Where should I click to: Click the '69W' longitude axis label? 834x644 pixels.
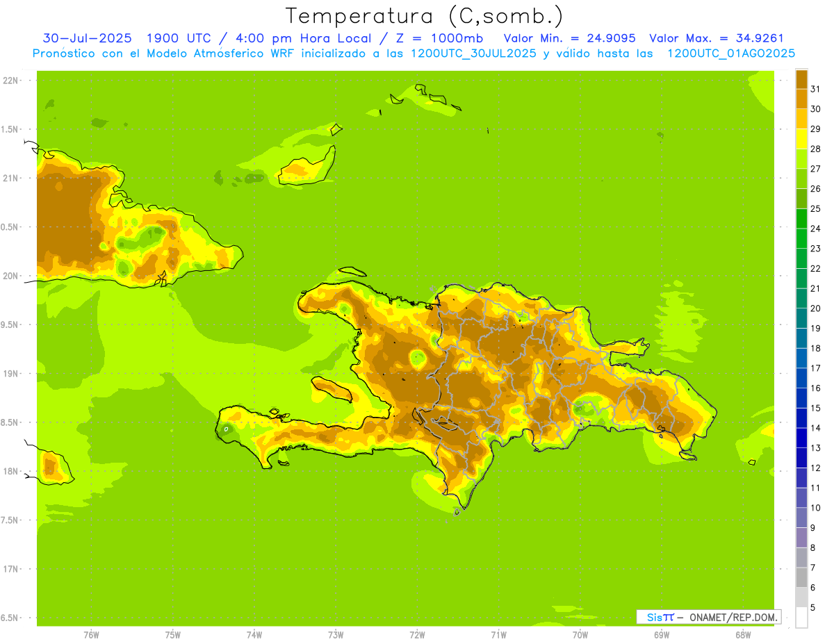coord(662,635)
